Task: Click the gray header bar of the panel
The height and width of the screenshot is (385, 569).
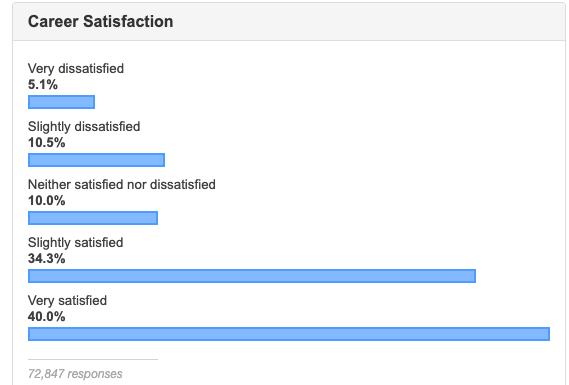Action: coord(289,22)
